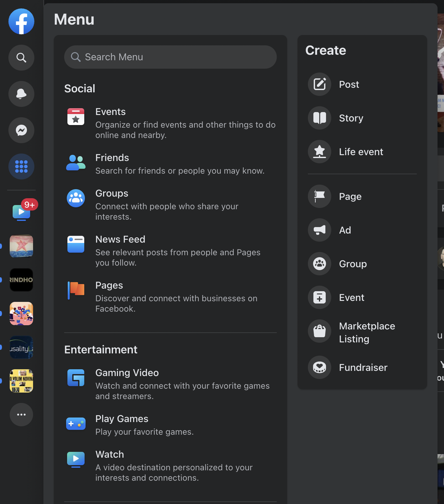Open the search icon in the sidebar
Screen dimensions: 444x504
click(21, 58)
